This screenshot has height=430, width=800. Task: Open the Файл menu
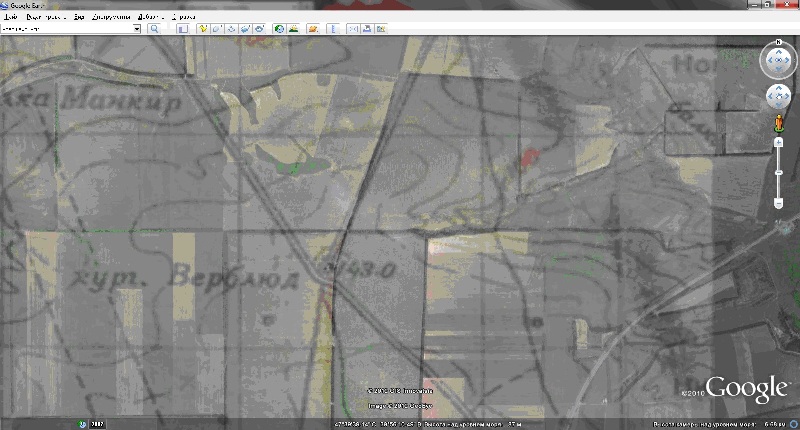[9, 17]
